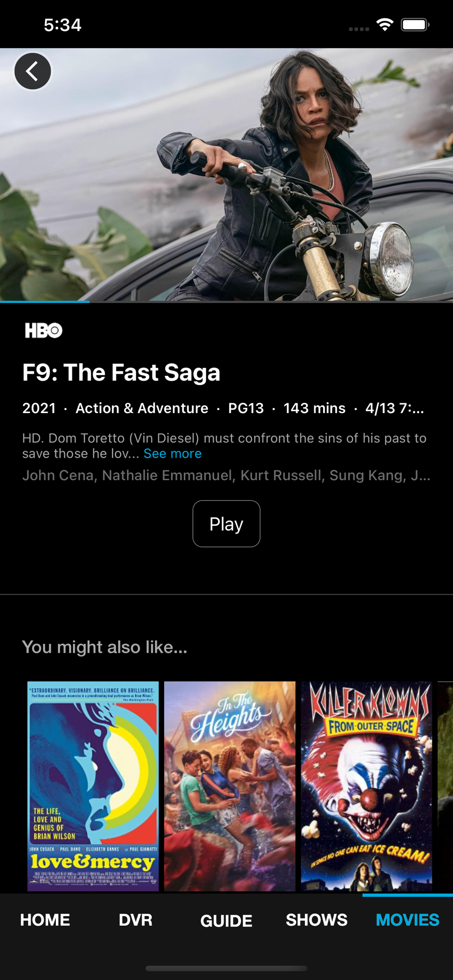
Task: Open the GUIDE tab
Action: click(x=226, y=920)
